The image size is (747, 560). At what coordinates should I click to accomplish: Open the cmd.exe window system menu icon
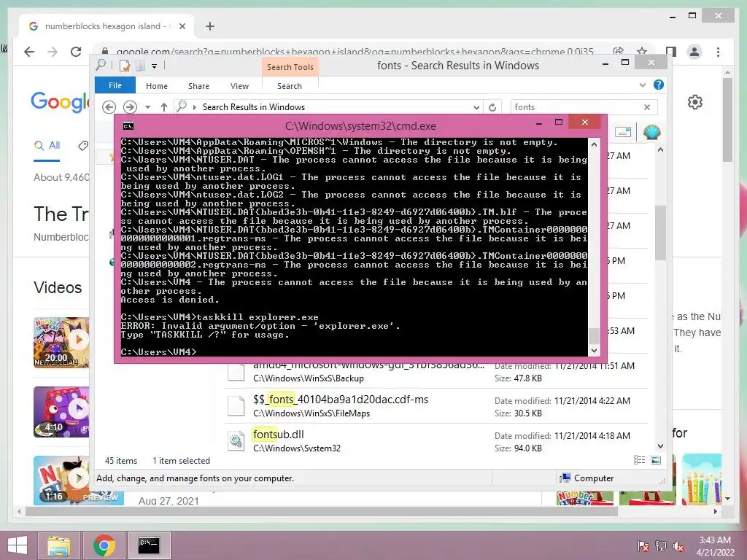128,126
